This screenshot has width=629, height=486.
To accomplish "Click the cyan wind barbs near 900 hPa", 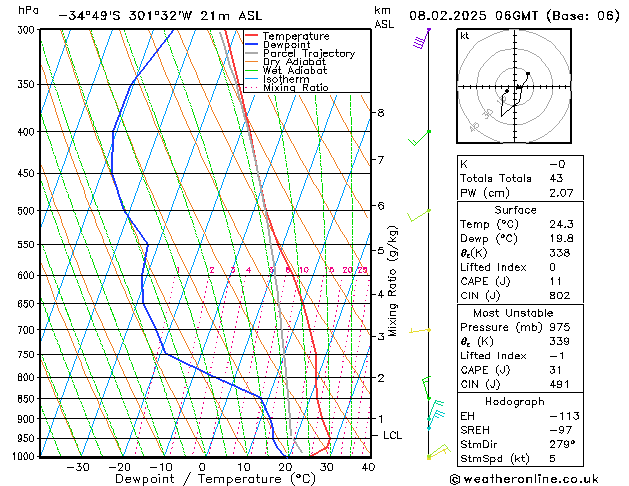I will (434, 410).
